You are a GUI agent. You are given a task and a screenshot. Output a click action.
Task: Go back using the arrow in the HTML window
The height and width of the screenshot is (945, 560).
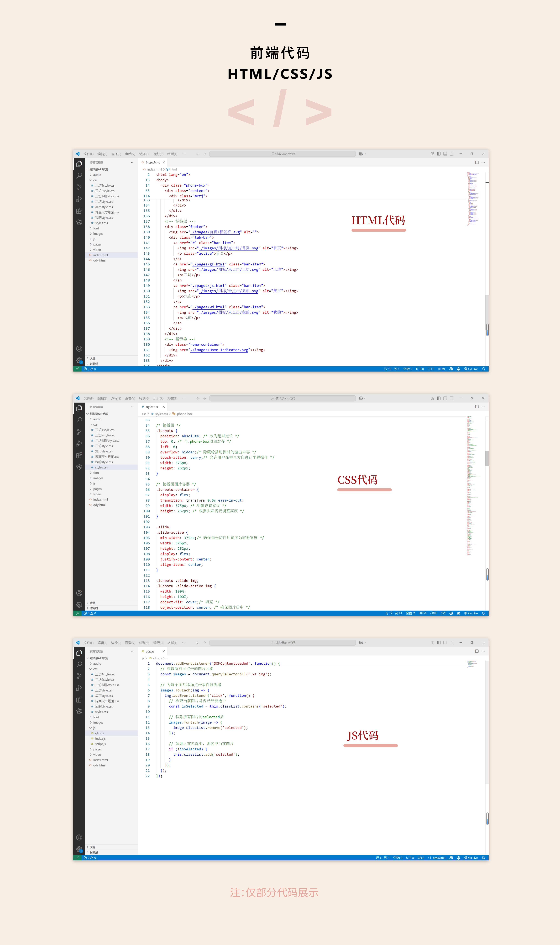point(198,154)
